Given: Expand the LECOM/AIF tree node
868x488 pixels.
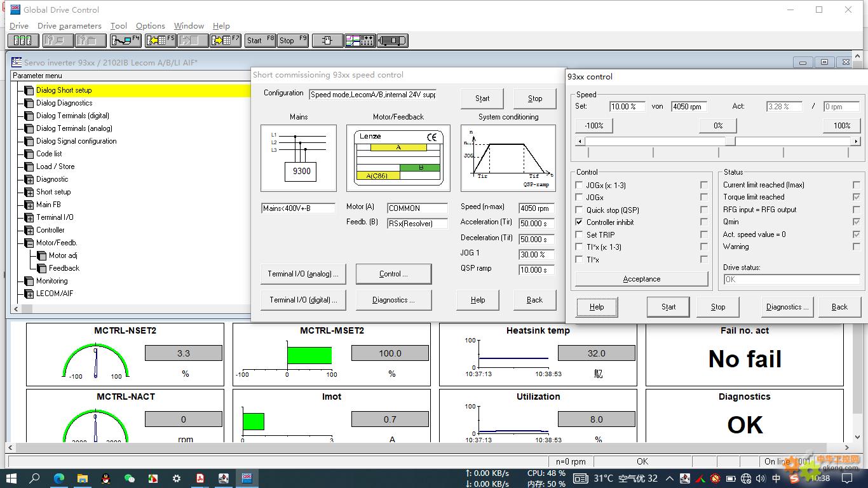Looking at the screenshot, I should tap(29, 294).
